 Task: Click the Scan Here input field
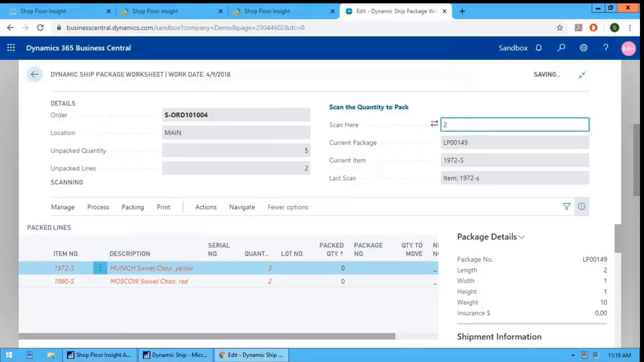tap(515, 124)
